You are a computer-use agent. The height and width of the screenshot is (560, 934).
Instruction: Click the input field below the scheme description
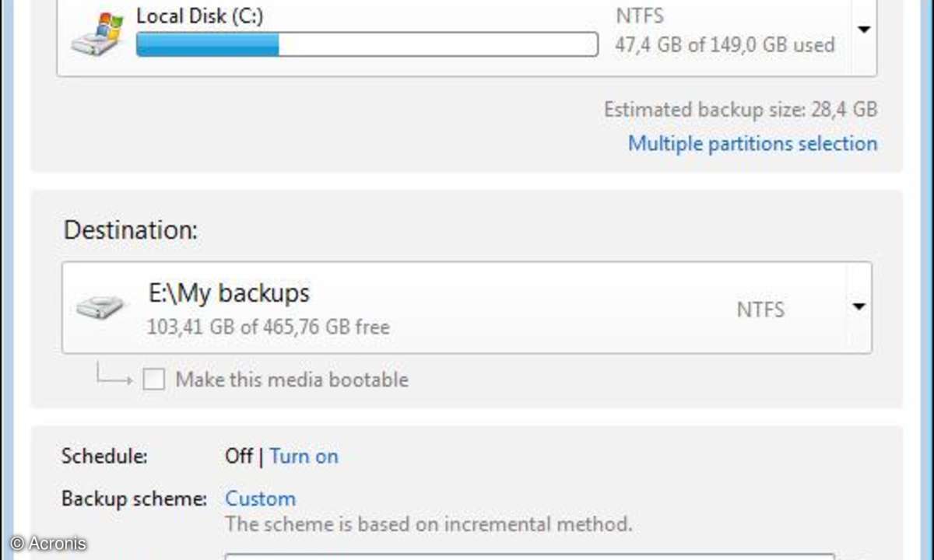tap(529, 557)
